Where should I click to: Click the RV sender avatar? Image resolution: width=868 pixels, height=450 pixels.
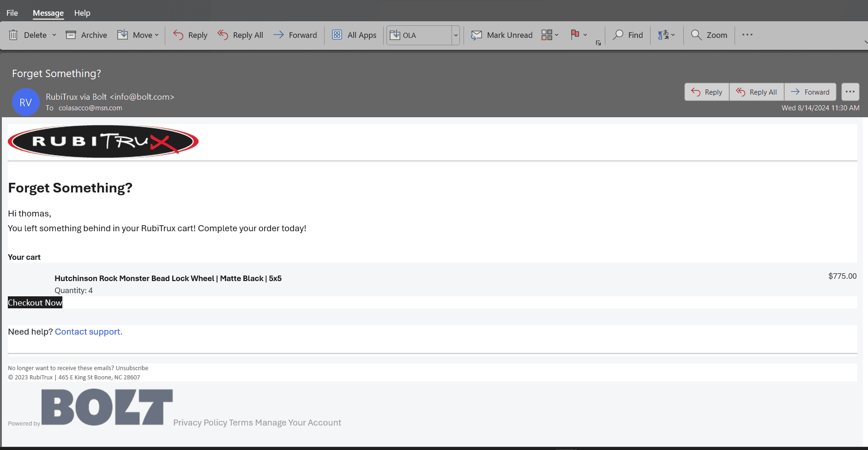26,102
